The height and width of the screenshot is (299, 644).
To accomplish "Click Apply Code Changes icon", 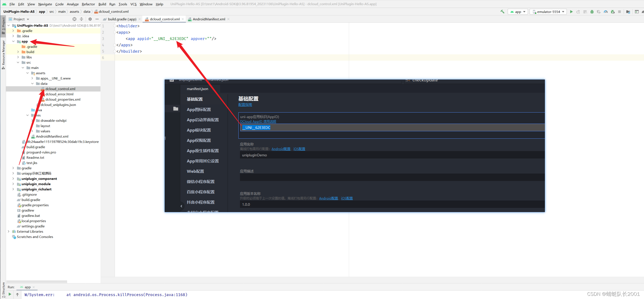I will click(585, 12).
